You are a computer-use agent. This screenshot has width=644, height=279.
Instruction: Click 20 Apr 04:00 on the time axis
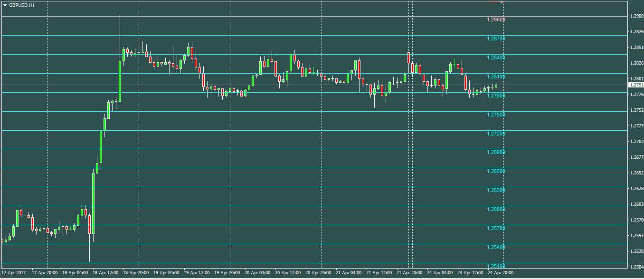(257, 273)
